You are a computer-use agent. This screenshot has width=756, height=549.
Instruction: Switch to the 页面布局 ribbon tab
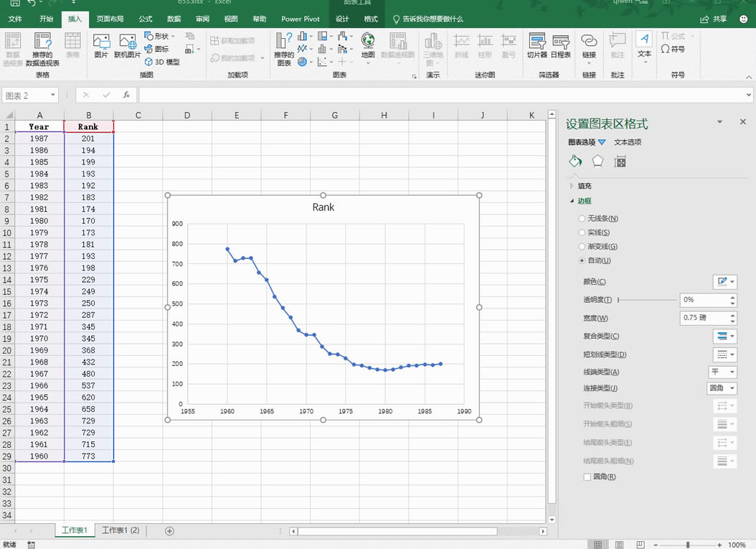109,19
